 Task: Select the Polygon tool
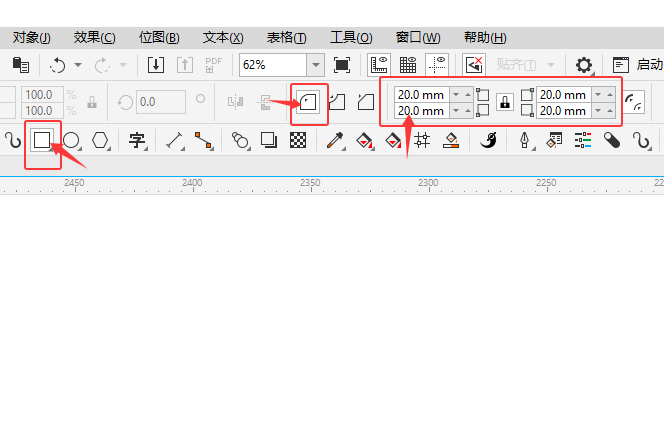[x=100, y=140]
